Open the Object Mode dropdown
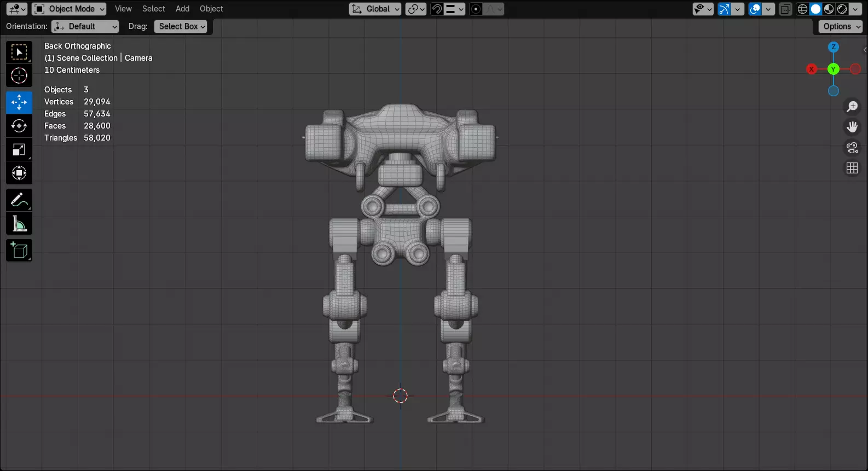868x471 pixels. click(x=69, y=9)
